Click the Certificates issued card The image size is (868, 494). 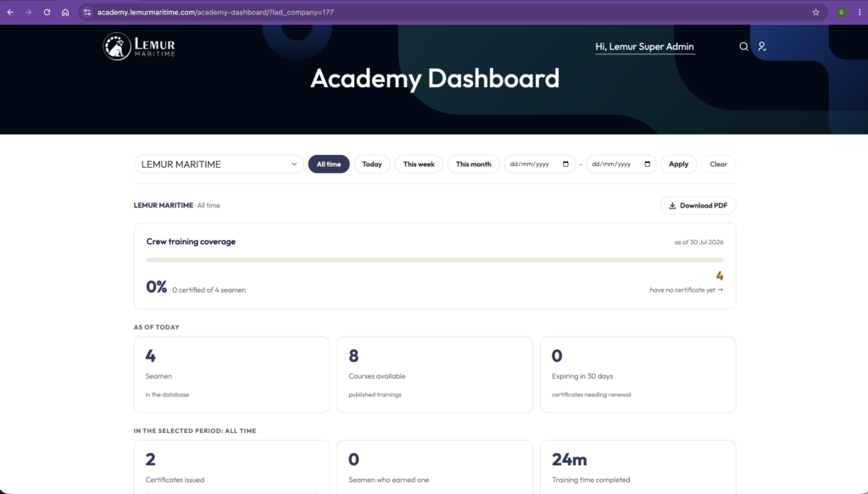tap(231, 467)
